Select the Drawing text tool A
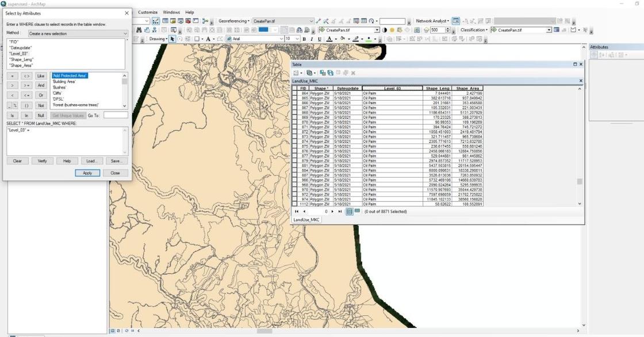644x337 pixels. click(x=208, y=39)
